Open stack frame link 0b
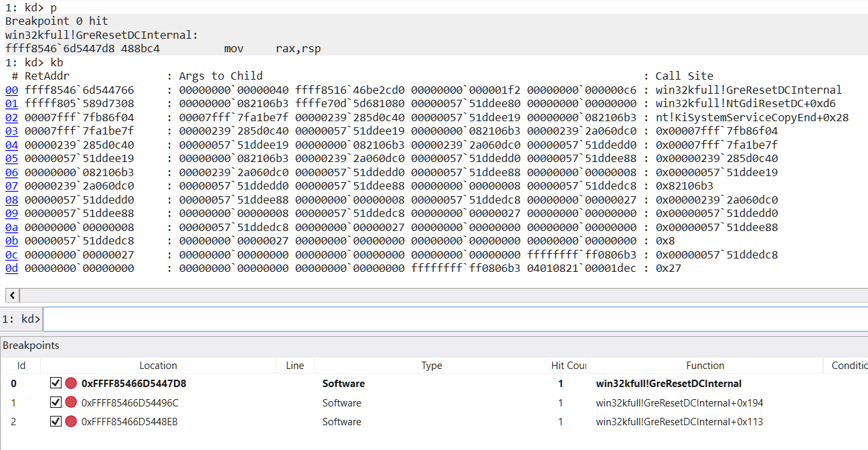Screen dimensions: 868x450 11,241
